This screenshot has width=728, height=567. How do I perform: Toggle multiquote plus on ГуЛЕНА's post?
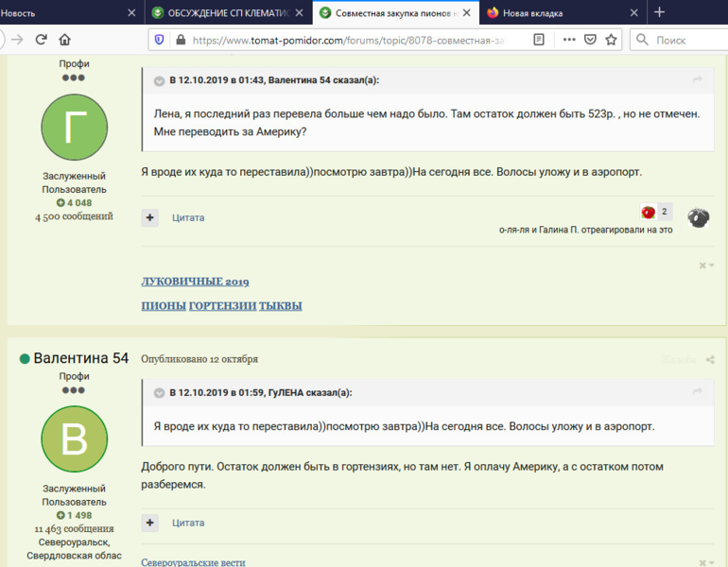tap(150, 217)
